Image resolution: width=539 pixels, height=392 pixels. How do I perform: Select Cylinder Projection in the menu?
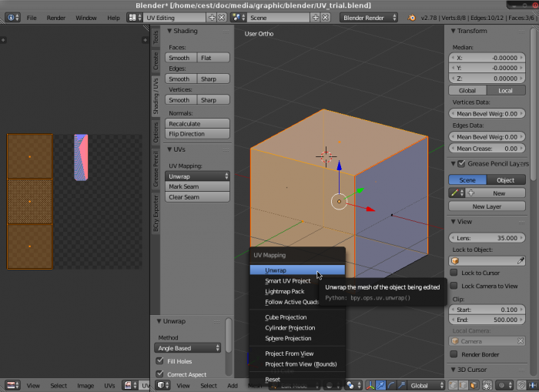click(288, 328)
